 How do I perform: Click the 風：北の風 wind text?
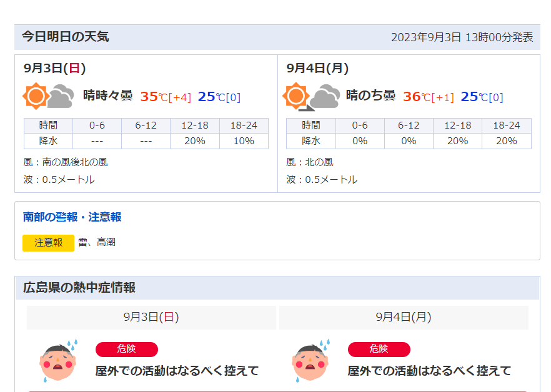pyautogui.click(x=310, y=162)
